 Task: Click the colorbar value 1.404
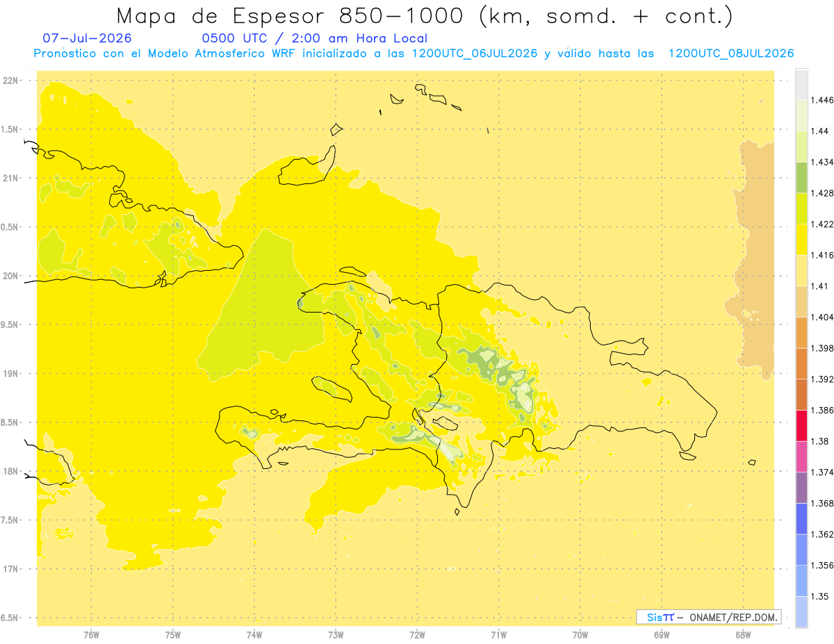822,317
